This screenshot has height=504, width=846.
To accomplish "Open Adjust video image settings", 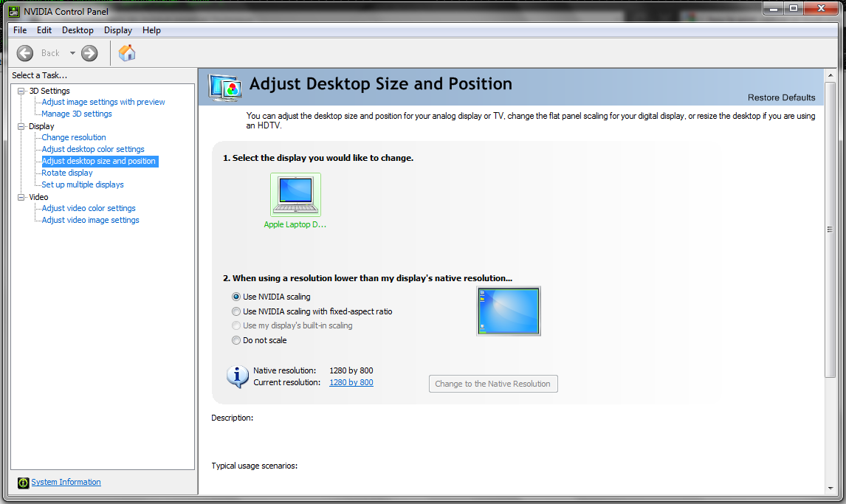I will pos(91,221).
